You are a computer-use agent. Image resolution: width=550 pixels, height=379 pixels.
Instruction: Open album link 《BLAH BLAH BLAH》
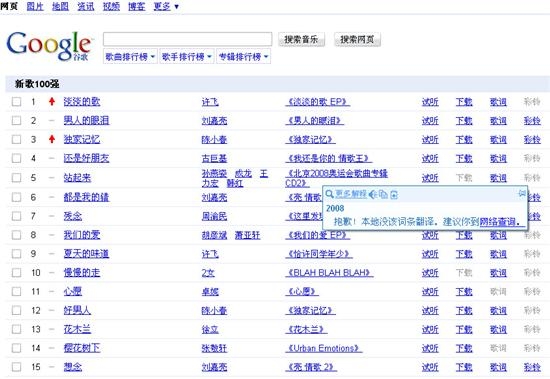point(329,272)
